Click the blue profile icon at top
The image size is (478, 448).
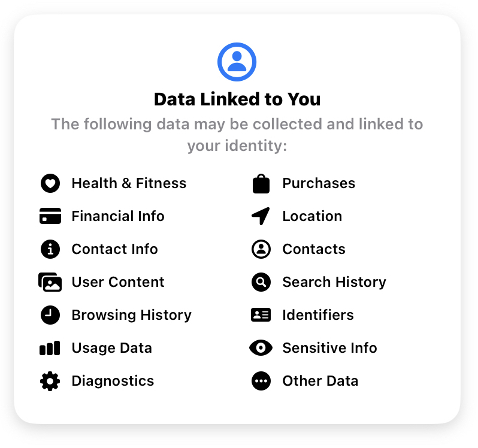(x=237, y=62)
